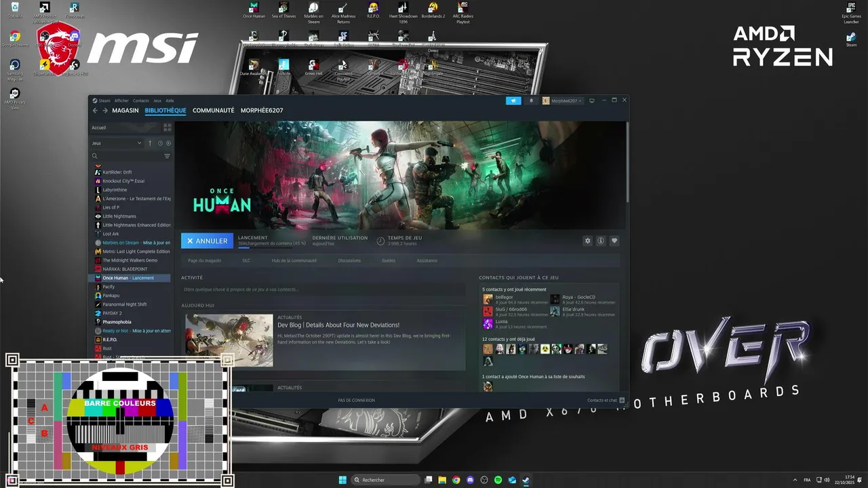Image resolution: width=868 pixels, height=488 pixels.
Task: Open Else'drunk friend profile
Action: point(582,311)
